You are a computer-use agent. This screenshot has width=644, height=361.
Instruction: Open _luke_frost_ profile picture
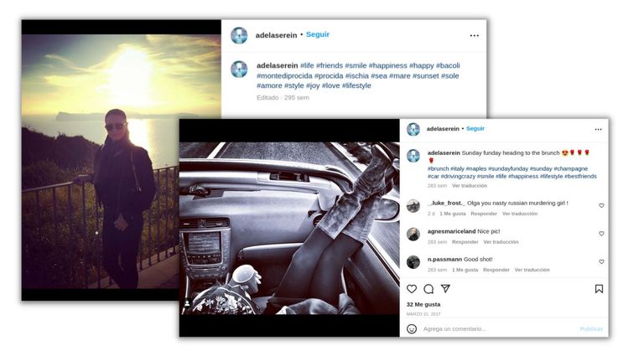tap(413, 206)
